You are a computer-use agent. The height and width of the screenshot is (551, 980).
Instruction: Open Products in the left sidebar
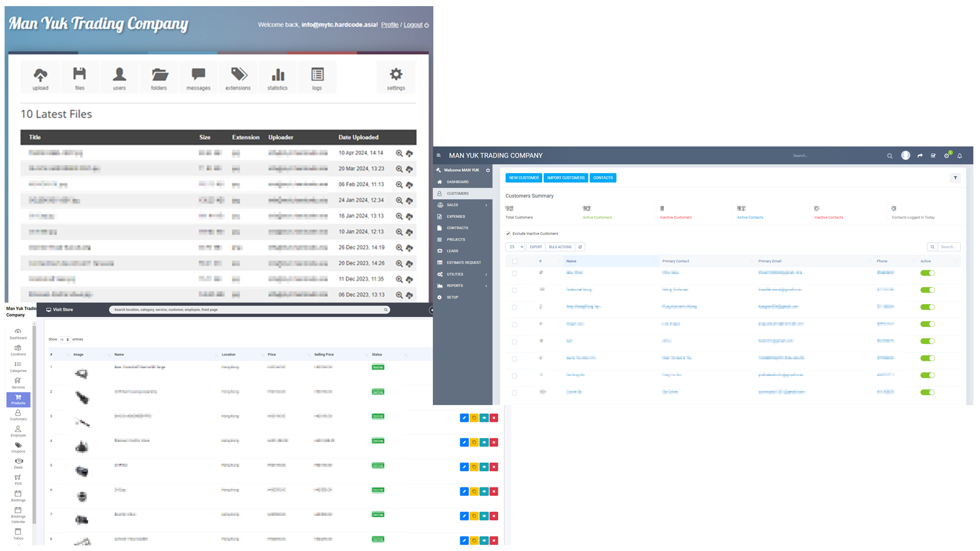(18, 399)
